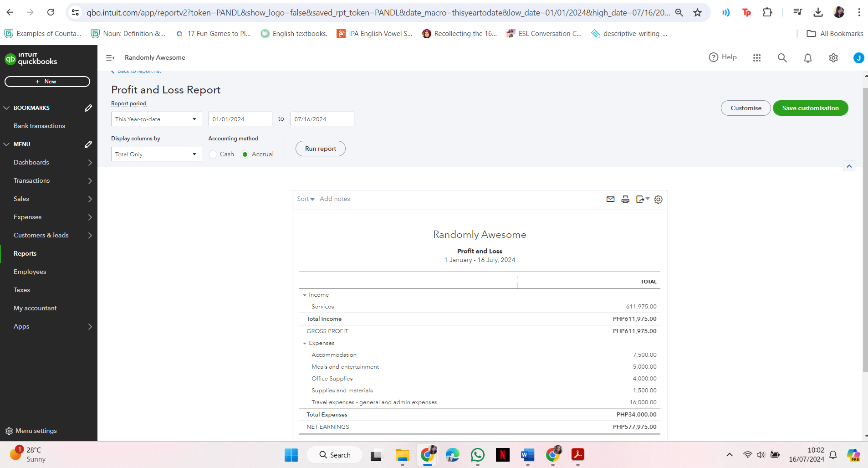868x468 pixels.
Task: Click the report start date field
Action: coord(240,119)
